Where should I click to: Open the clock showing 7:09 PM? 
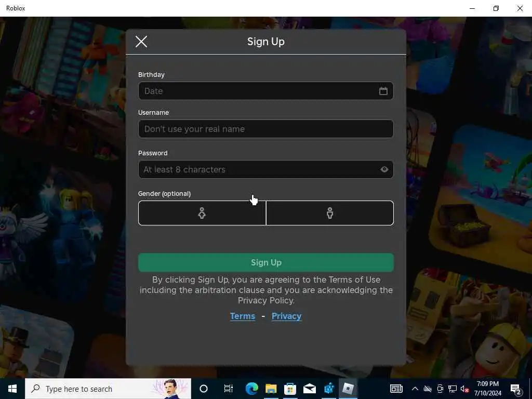487,389
